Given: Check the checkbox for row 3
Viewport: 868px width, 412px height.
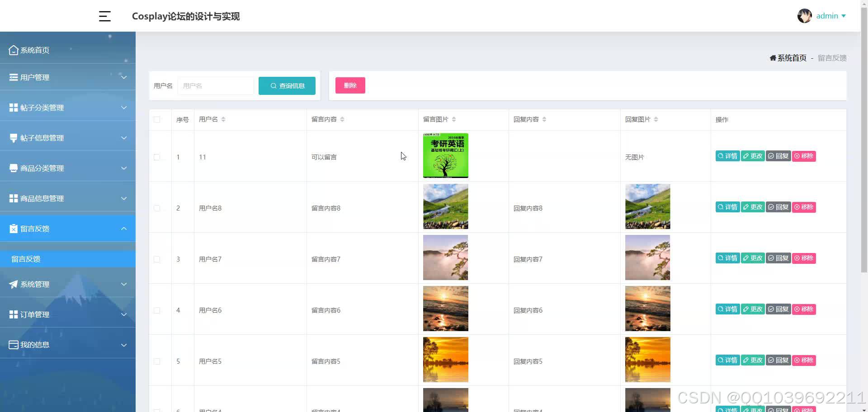Looking at the screenshot, I should [157, 259].
